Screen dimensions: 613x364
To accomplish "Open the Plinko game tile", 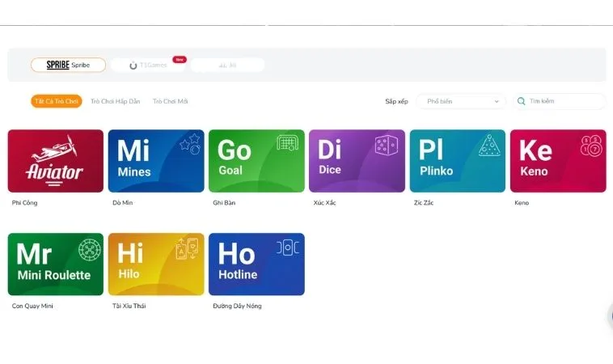I will [x=457, y=161].
